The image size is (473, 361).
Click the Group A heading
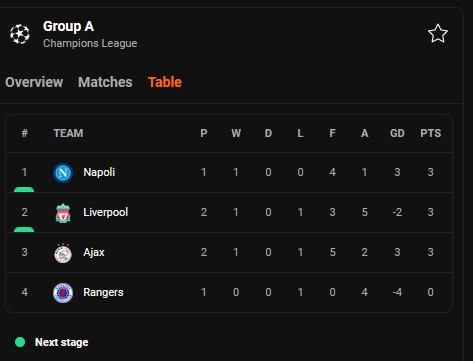(68, 26)
